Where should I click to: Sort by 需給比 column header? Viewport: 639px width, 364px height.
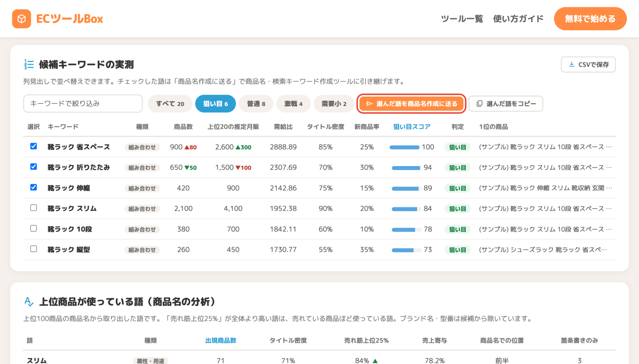pos(283,127)
